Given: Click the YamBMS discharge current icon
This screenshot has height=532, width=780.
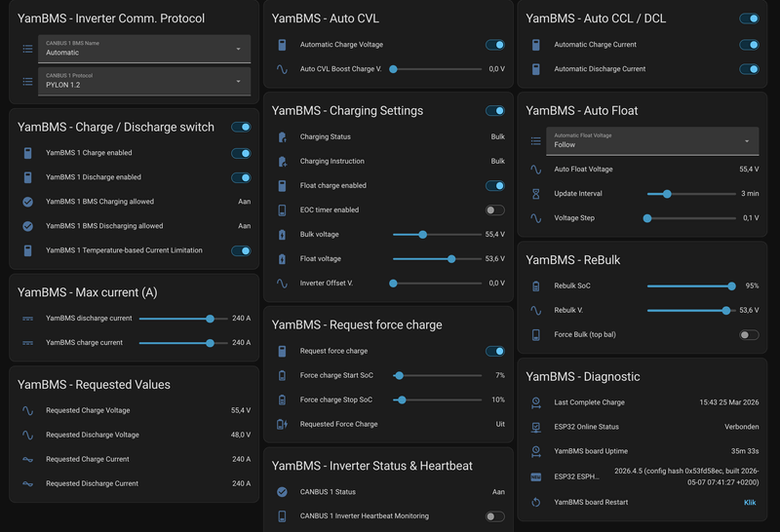Looking at the screenshot, I should [28, 319].
